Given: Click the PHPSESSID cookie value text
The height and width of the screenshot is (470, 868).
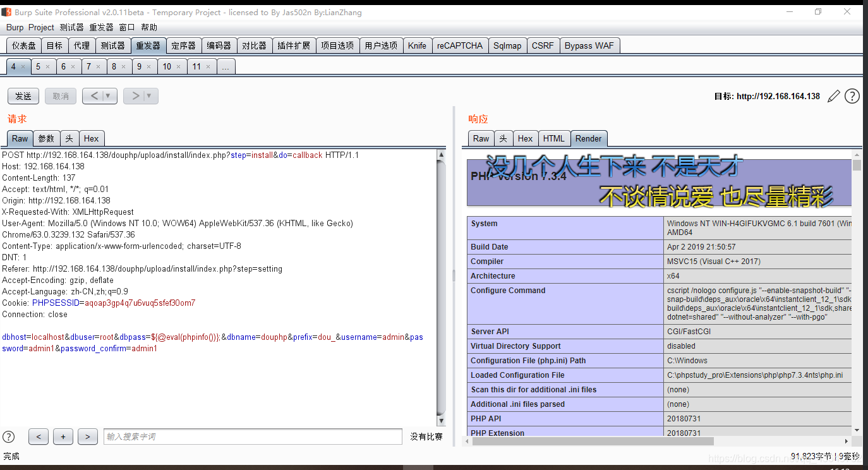Looking at the screenshot, I should pyautogui.click(x=140, y=303).
